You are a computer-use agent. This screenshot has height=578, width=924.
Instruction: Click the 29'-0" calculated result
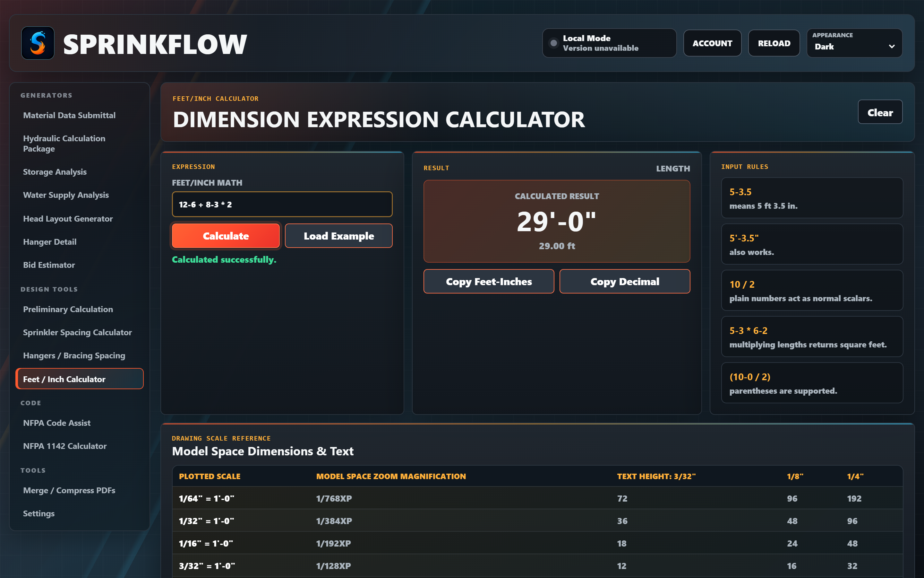click(556, 222)
